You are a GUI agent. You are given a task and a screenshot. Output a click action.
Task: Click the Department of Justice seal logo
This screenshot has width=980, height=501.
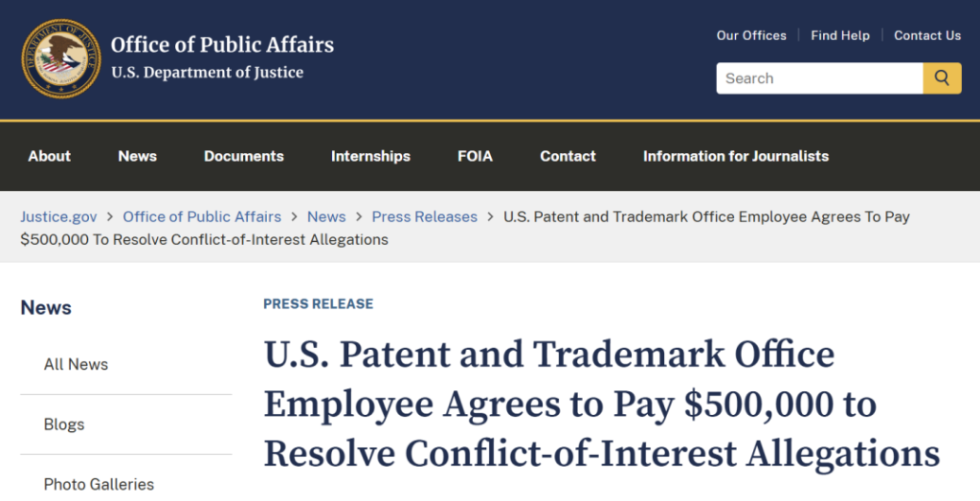tap(61, 59)
